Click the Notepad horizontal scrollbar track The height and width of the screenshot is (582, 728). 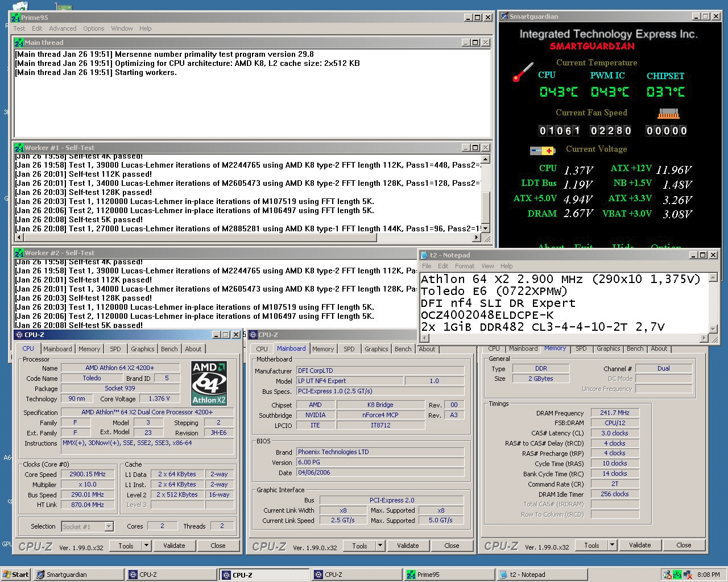tap(564, 338)
